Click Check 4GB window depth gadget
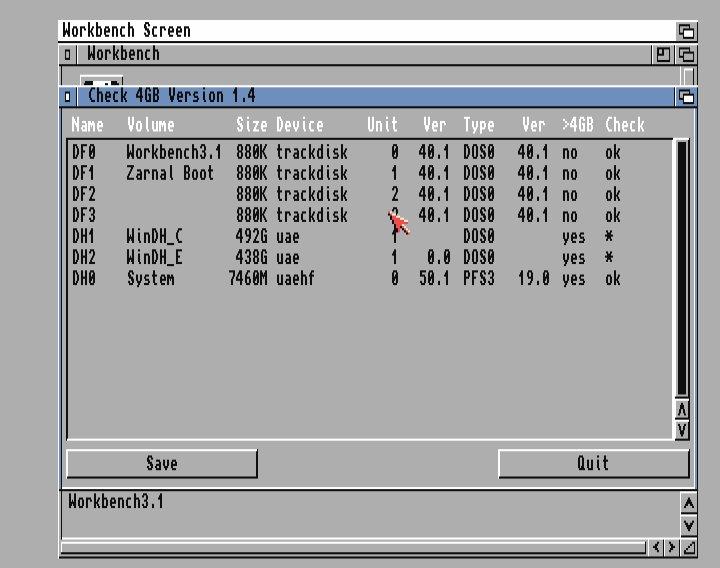This screenshot has width=720, height=568. [x=686, y=97]
